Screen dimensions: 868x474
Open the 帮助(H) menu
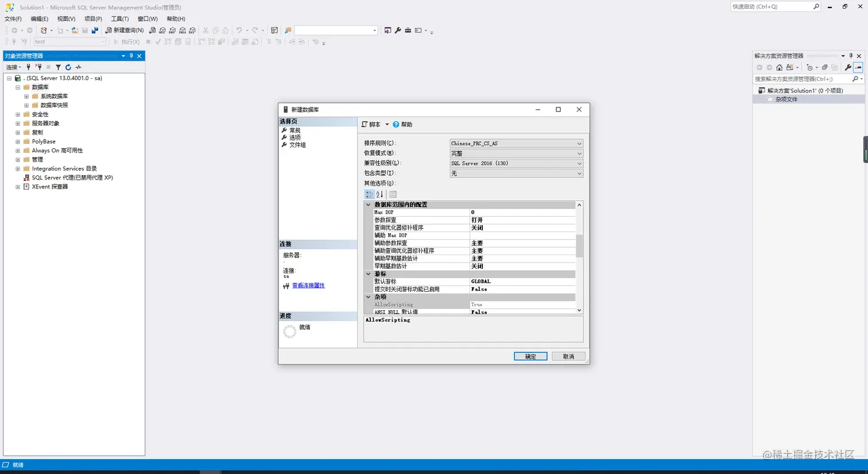(x=176, y=19)
